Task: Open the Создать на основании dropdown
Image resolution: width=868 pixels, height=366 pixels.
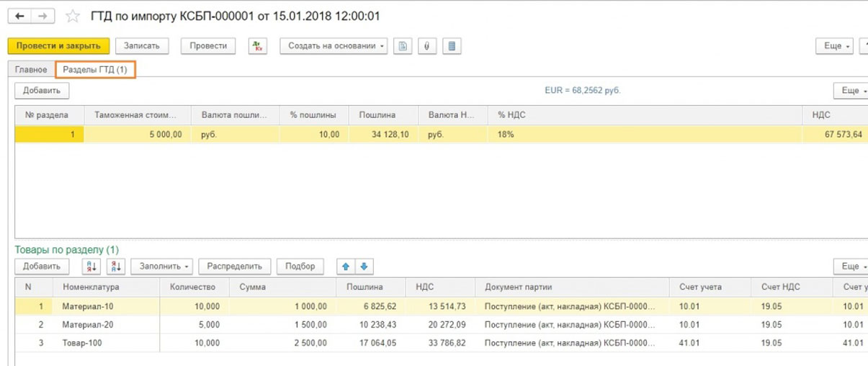Action: click(x=334, y=46)
